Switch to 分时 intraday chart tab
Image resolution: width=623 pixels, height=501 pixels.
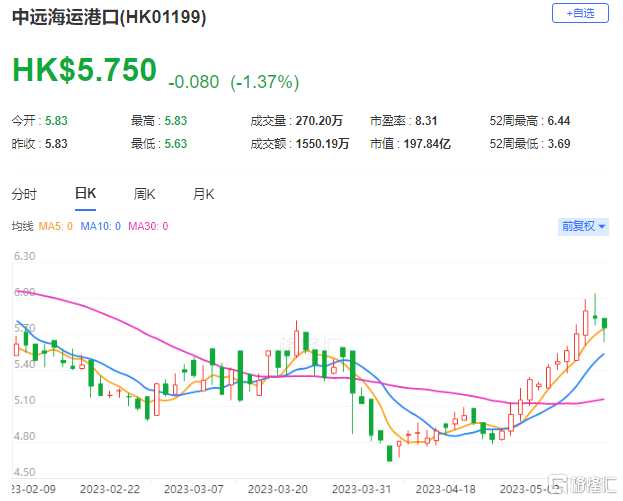[24, 194]
